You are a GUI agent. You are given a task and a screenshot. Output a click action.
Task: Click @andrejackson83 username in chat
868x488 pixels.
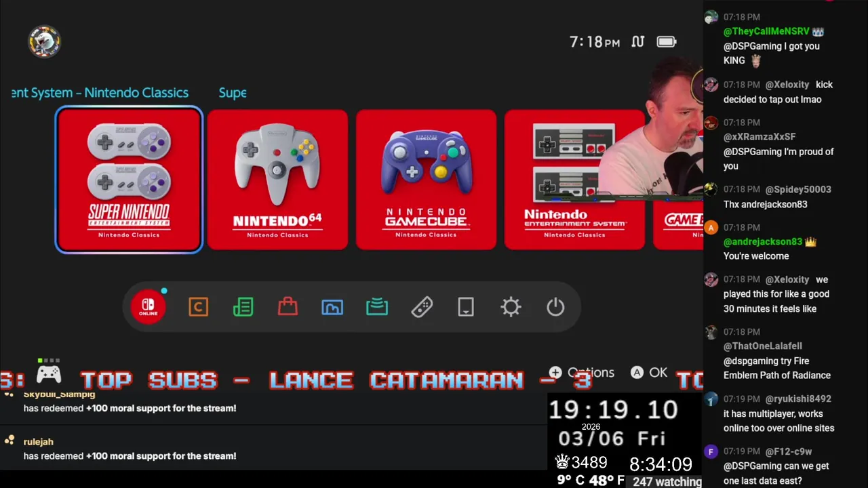[763, 242]
